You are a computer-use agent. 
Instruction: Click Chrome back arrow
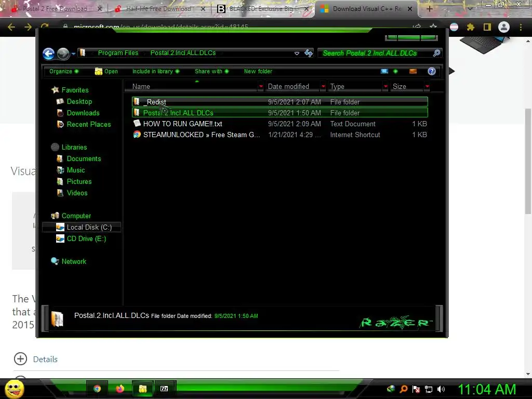[11, 27]
